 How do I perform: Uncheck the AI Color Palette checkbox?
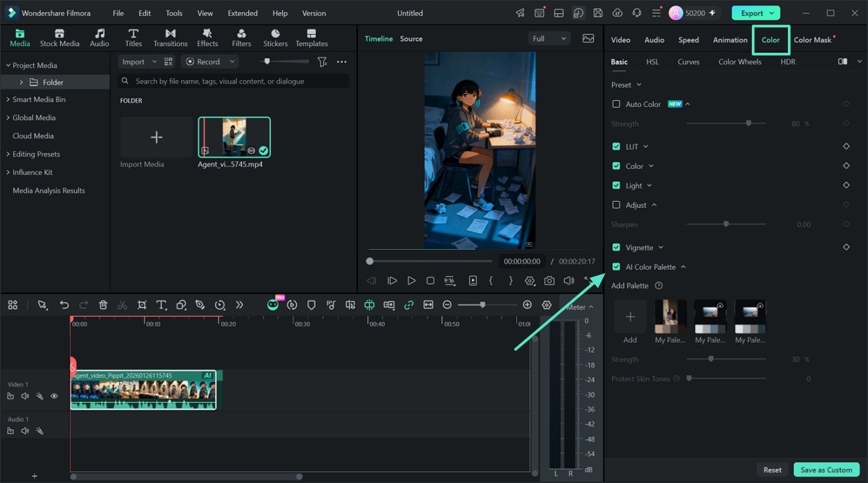[x=616, y=267]
